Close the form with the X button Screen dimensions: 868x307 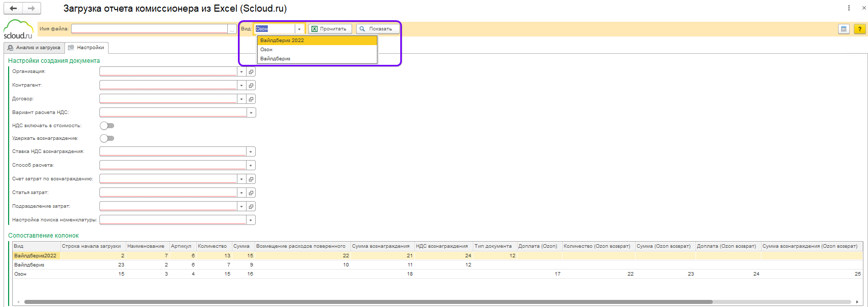863,8
